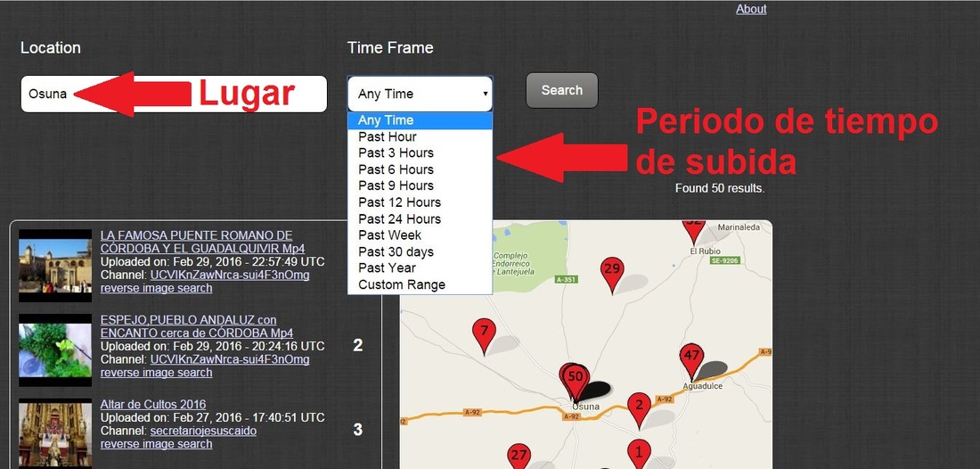Choose Past 30 days option
This screenshot has width=980, height=469.
tap(420, 252)
